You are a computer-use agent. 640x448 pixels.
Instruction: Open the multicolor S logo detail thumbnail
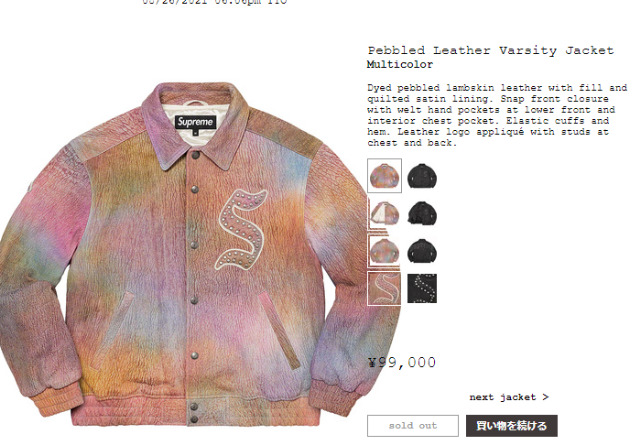pos(384,288)
